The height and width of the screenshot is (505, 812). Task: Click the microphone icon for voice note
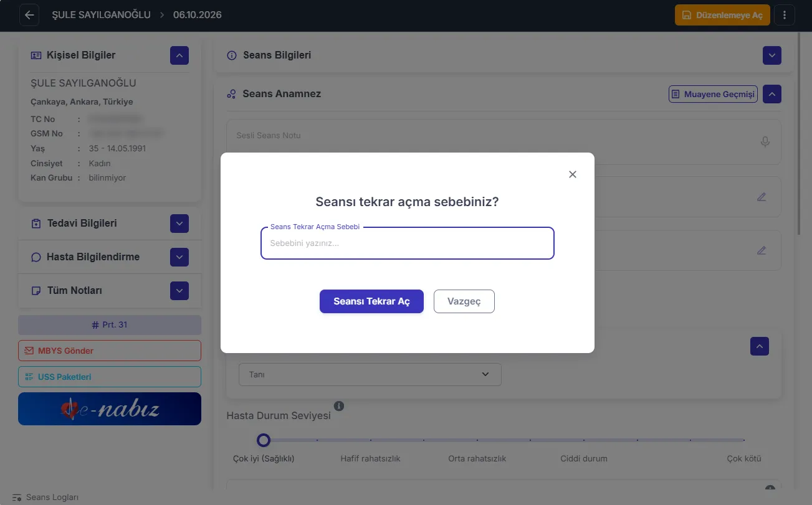tap(765, 142)
